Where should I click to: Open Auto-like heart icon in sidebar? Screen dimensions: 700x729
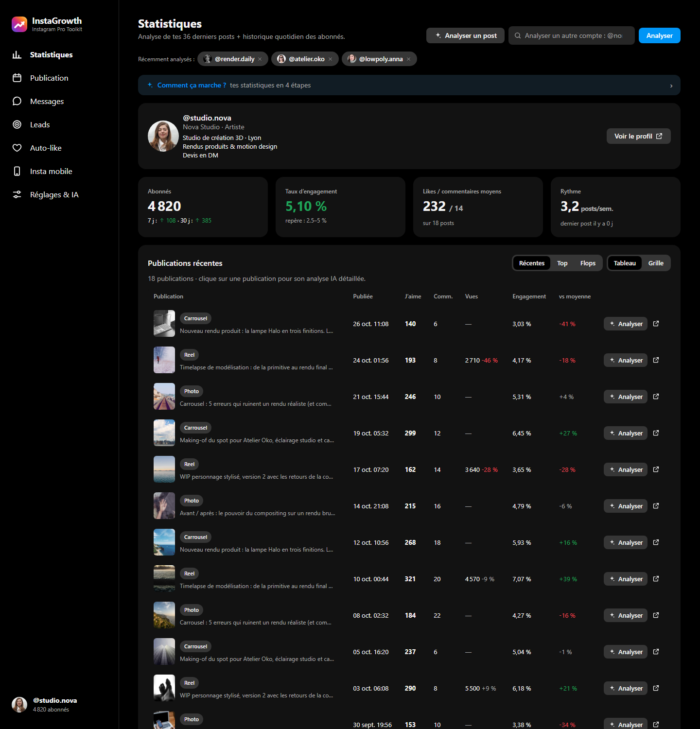tap(17, 148)
